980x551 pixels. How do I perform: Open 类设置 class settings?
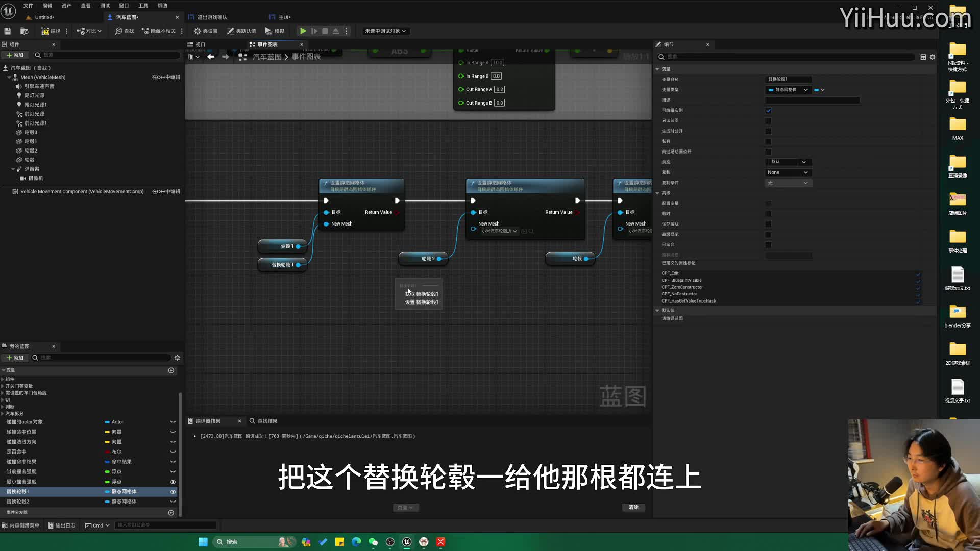click(206, 31)
